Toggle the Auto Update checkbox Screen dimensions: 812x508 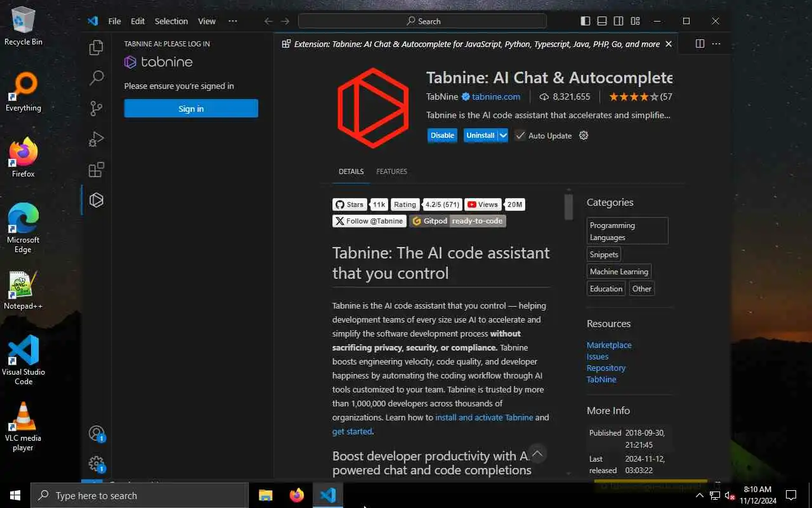(520, 135)
